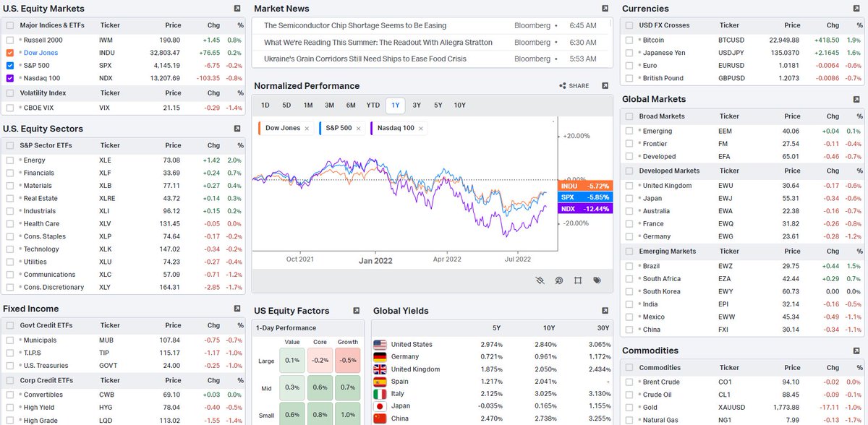
Task: Click the target icon below the chart
Action: tap(559, 280)
